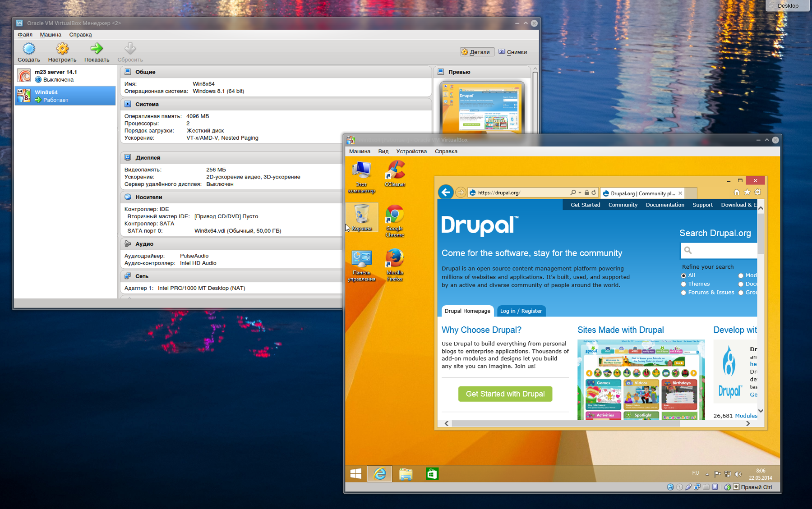
Task: Open the Машина menu in VM window
Action: click(x=360, y=151)
